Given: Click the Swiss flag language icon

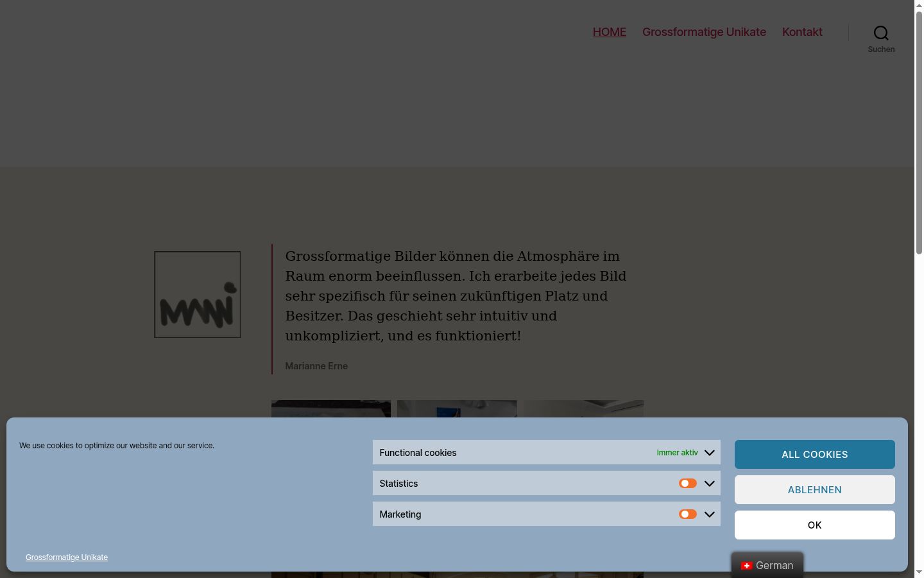Looking at the screenshot, I should 746,566.
